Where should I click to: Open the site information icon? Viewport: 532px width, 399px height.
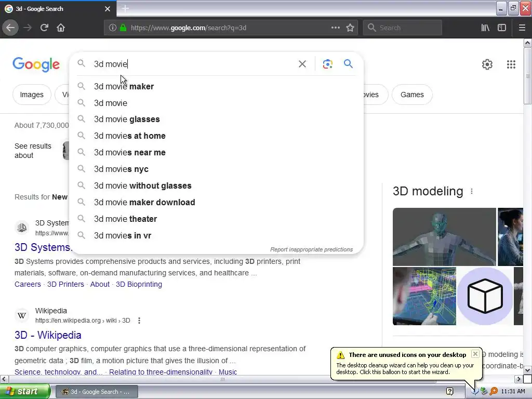click(113, 28)
